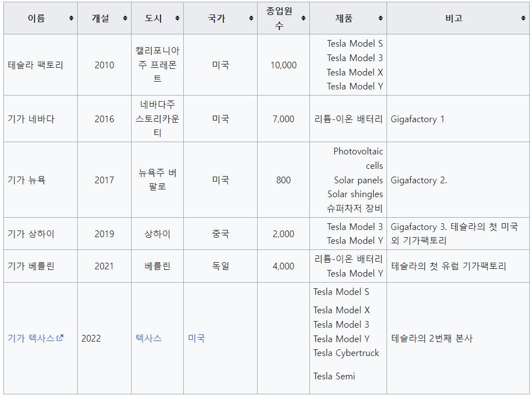
Task: Click the 4,000 employee count
Action: pos(283,266)
